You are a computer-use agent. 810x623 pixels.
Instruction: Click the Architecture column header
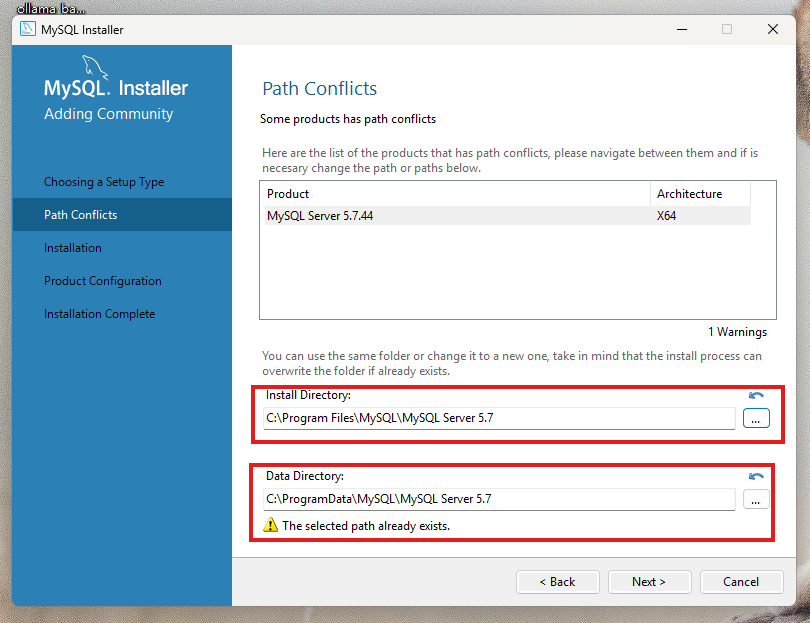coord(700,194)
